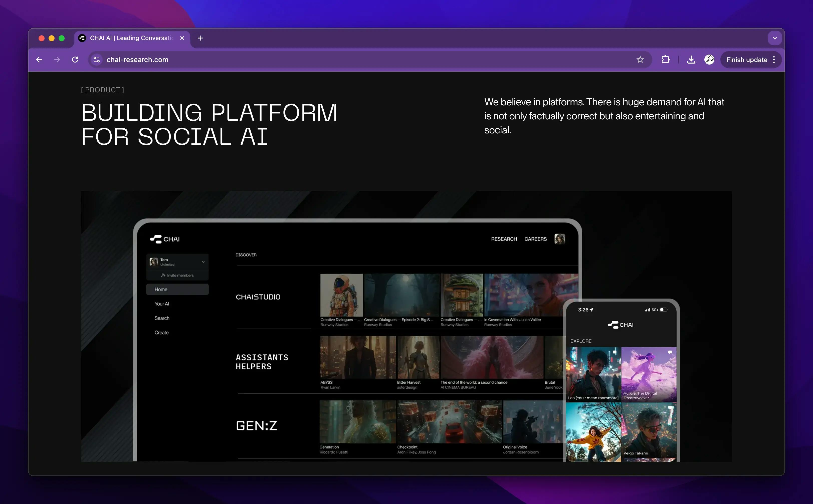The image size is (813, 504).
Task: Expand the Tom Unlimited account chevron
Action: click(x=203, y=262)
